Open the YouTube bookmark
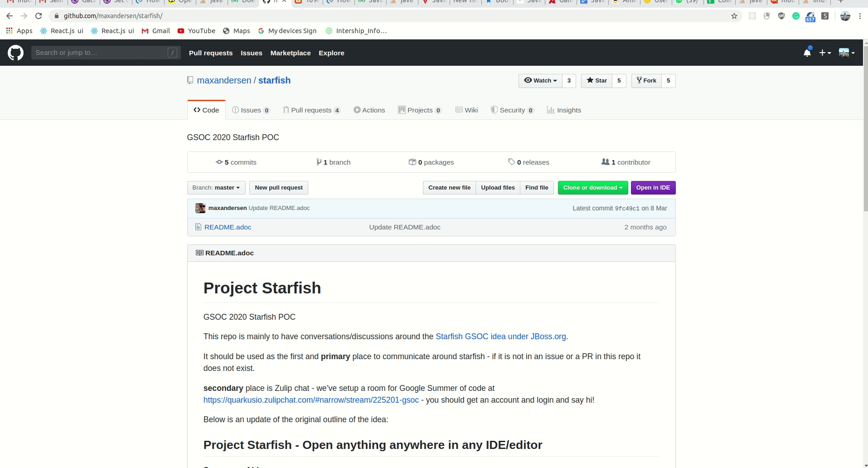Image resolution: width=868 pixels, height=468 pixels. pyautogui.click(x=196, y=31)
